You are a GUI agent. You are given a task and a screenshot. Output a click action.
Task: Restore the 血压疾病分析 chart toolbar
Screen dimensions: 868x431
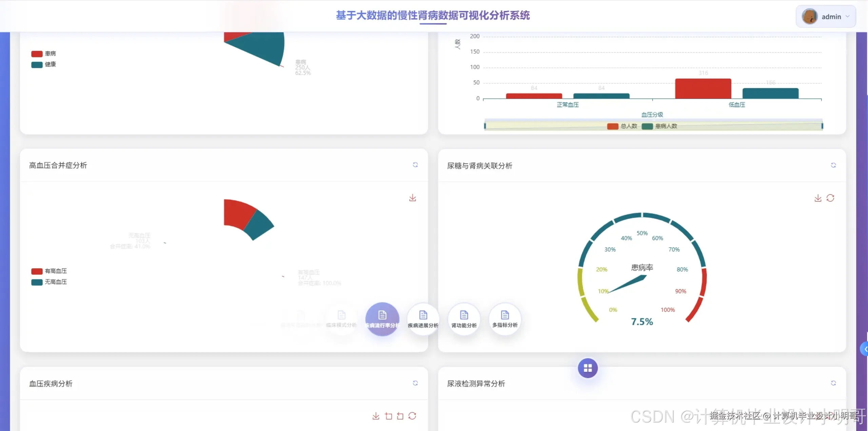coord(412,416)
